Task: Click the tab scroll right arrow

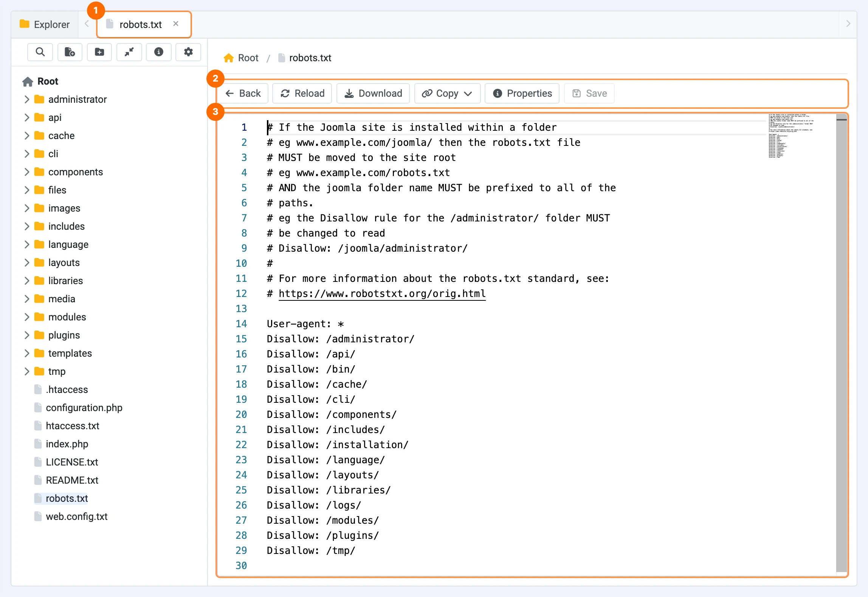Action: pos(848,24)
